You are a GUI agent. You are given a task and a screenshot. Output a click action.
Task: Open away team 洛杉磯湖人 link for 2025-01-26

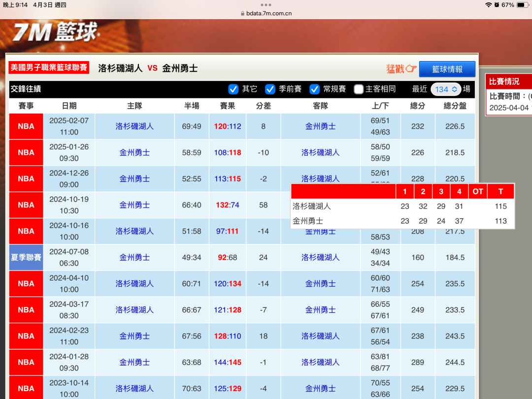click(x=320, y=152)
